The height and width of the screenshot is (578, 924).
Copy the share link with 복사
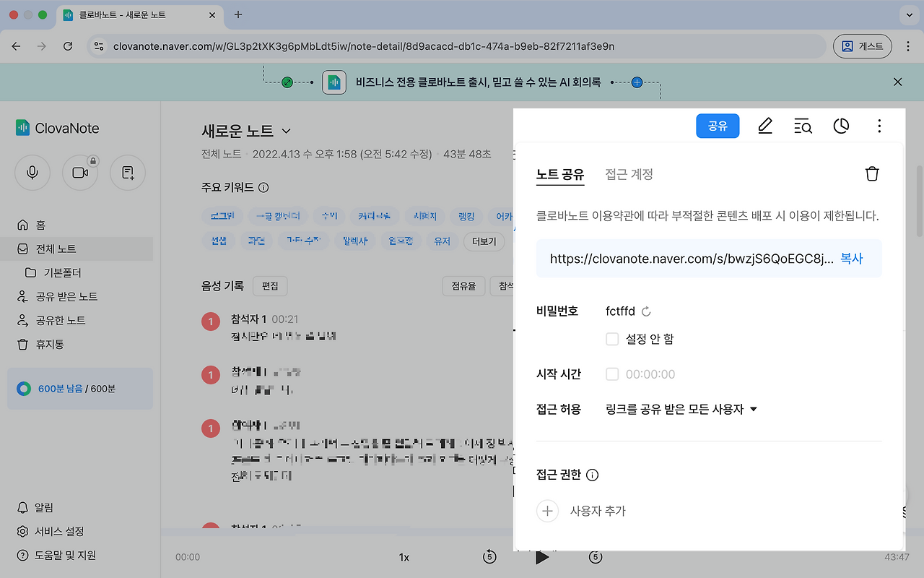[852, 259]
